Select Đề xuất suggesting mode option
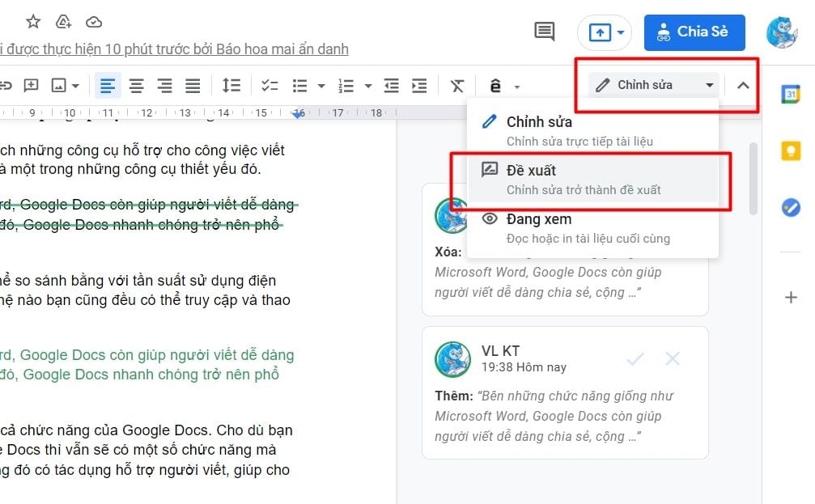 click(592, 180)
